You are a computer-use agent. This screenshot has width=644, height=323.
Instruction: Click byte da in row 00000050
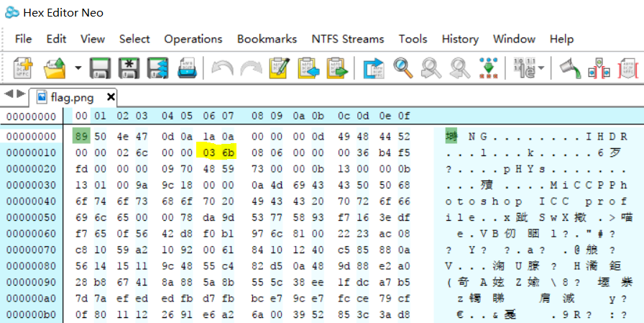209,217
